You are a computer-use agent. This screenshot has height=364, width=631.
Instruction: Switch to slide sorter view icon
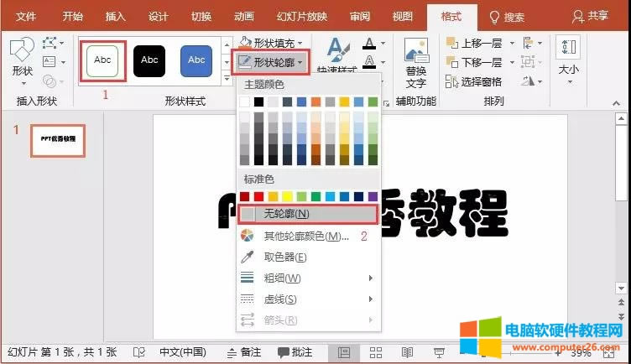[376, 351]
